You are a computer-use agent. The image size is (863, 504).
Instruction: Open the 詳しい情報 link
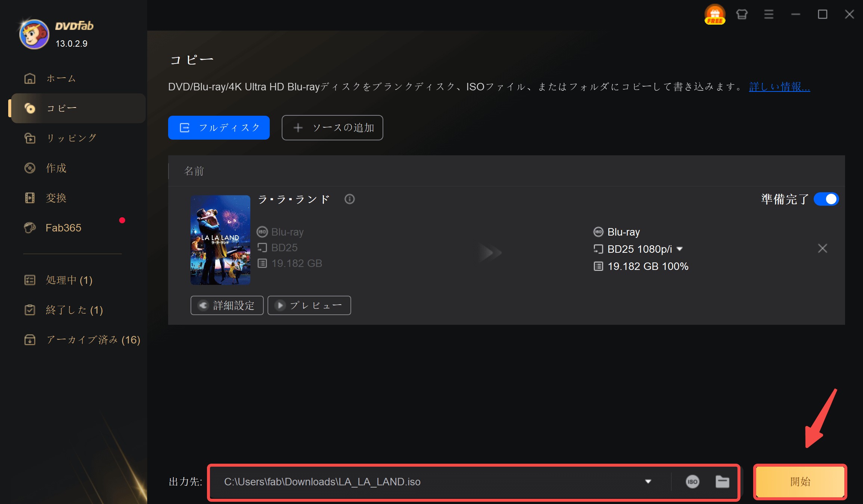(x=779, y=87)
